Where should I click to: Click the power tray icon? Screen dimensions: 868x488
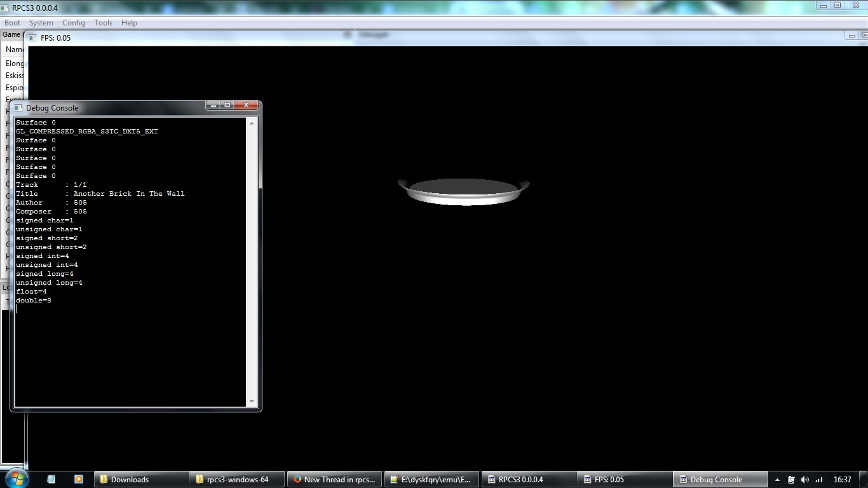tap(791, 480)
